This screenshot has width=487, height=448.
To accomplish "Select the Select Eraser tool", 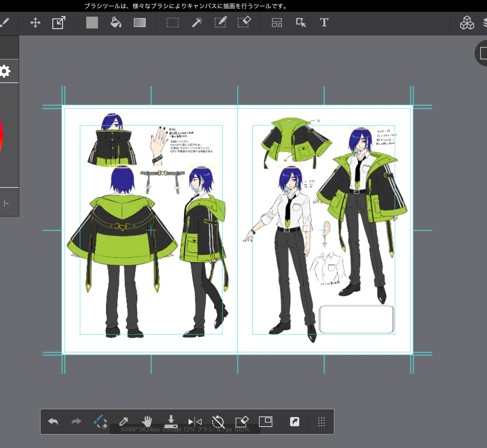I will 244,22.
